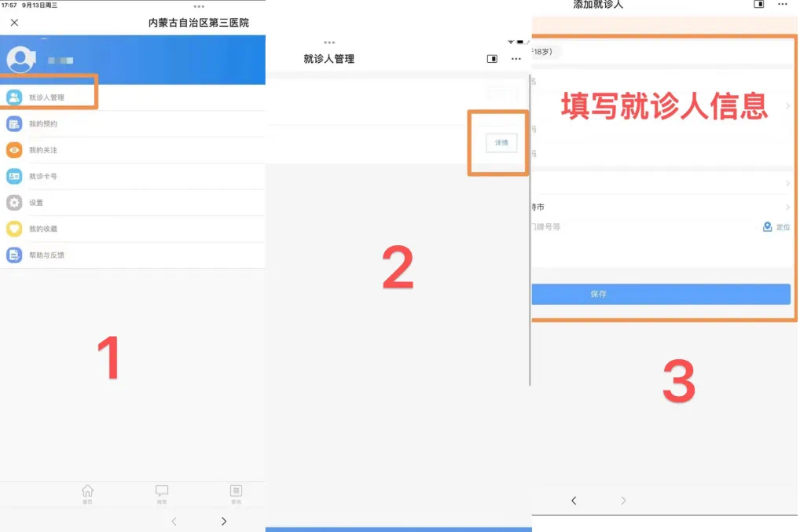The image size is (800, 532).
Task: Open more options in 就诊人管理 header
Action: point(516,59)
